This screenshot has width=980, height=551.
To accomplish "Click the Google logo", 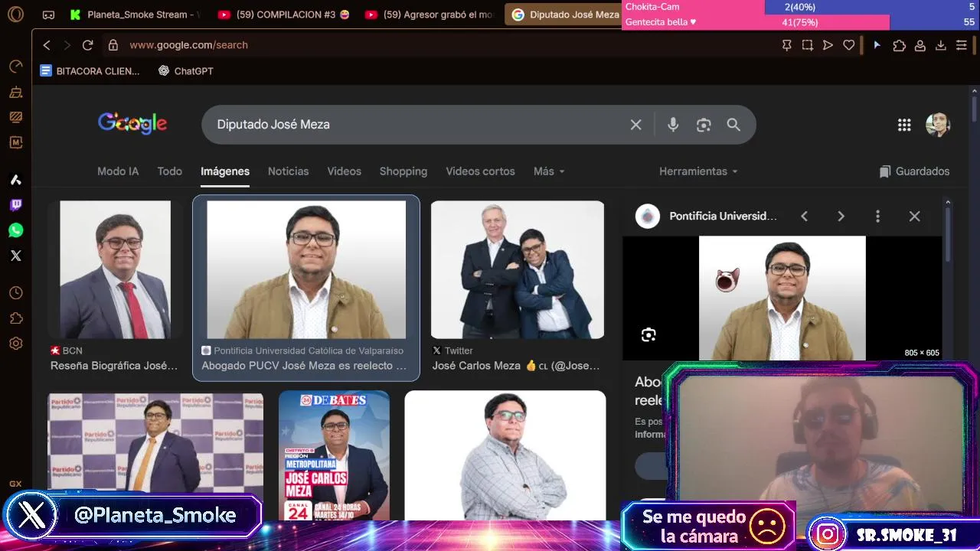I will click(x=132, y=124).
